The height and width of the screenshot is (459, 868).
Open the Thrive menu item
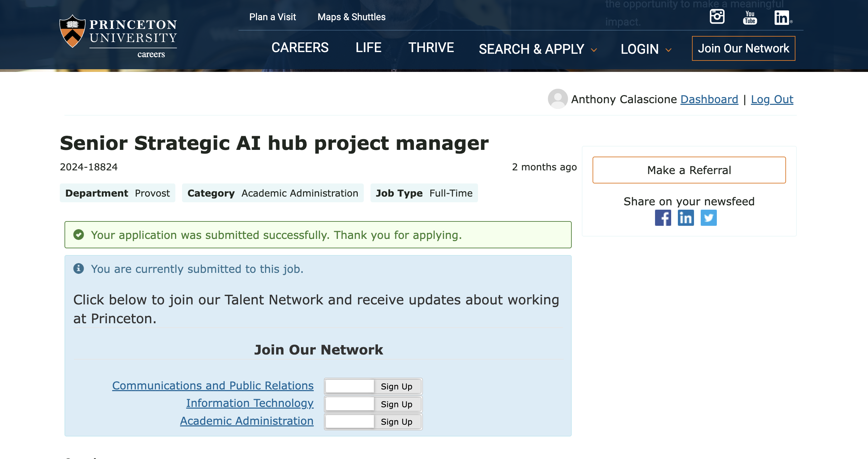(x=431, y=47)
